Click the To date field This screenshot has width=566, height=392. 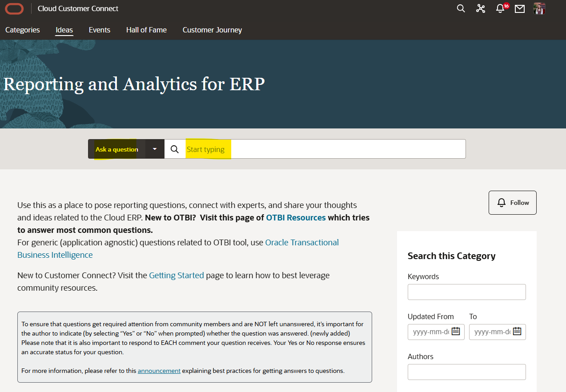tap(498, 332)
